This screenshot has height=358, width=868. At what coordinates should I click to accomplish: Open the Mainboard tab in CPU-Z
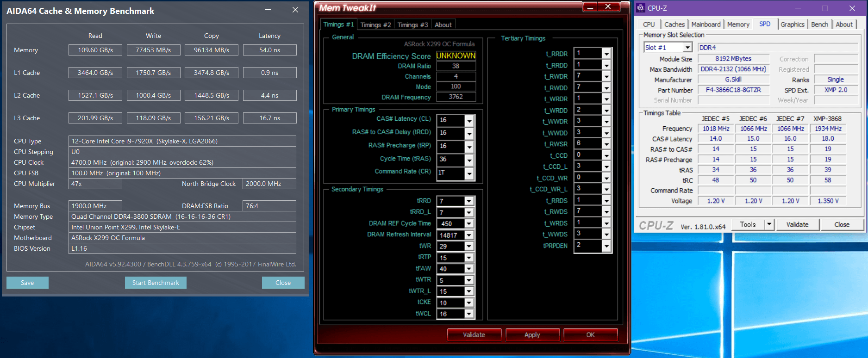coord(706,25)
